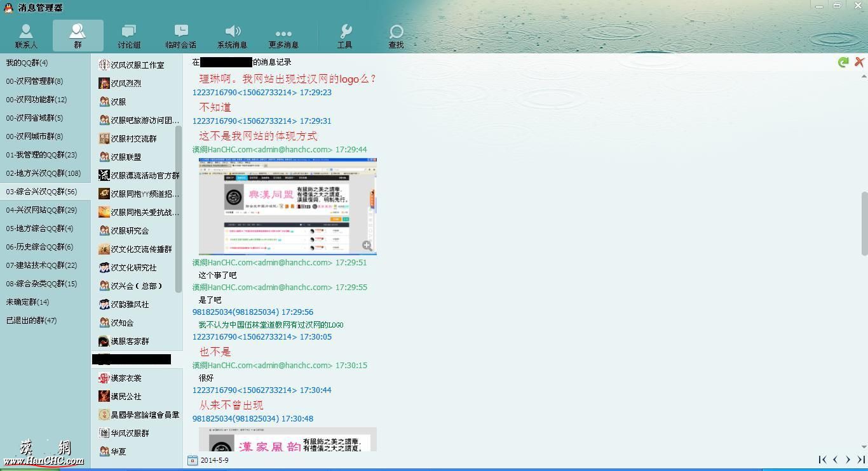Switch to the 讨论组 discussion groups tab

[x=129, y=36]
